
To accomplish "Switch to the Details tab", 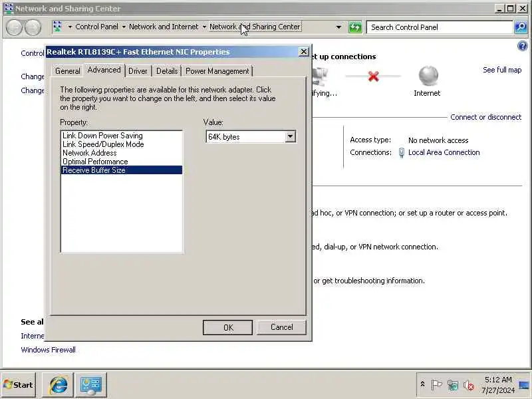I will point(167,71).
